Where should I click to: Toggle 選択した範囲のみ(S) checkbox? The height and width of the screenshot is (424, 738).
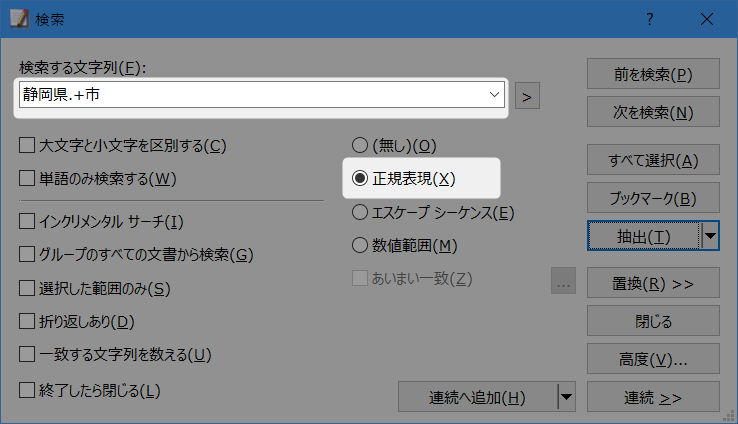(27, 288)
